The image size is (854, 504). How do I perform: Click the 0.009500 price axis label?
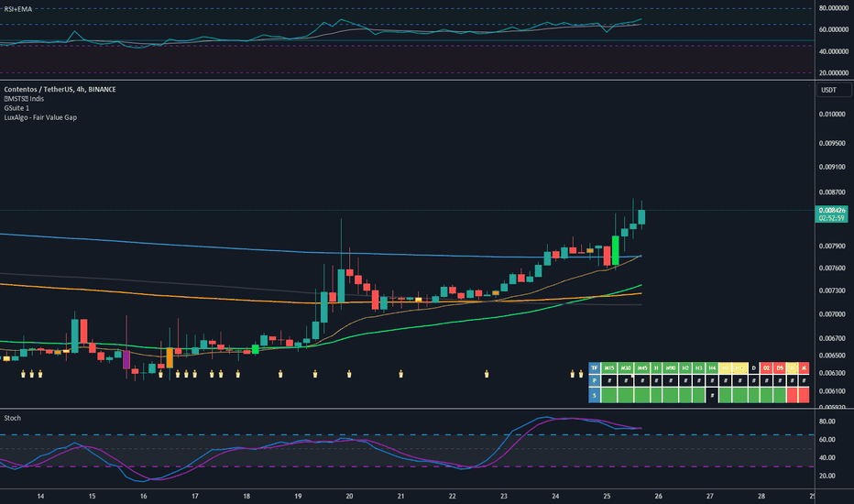832,143
